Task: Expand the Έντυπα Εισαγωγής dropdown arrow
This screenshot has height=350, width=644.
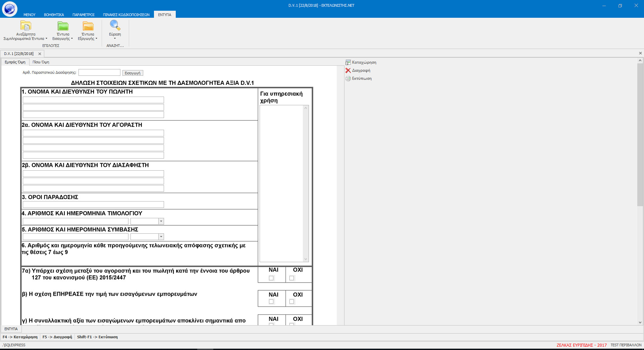Action: (72, 39)
